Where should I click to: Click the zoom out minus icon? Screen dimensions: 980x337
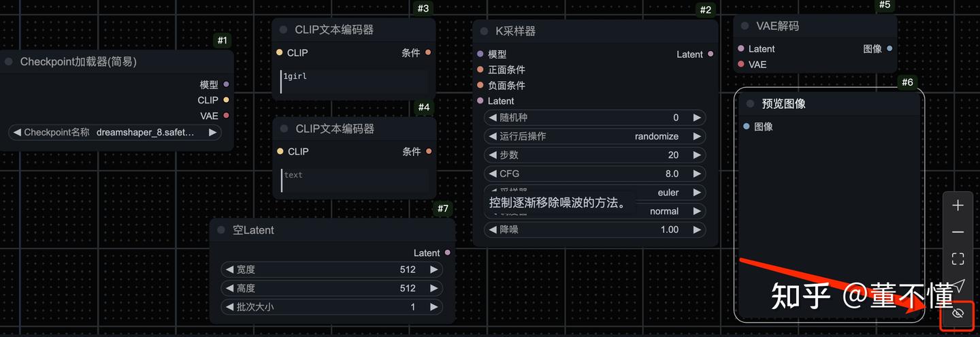pyautogui.click(x=958, y=232)
